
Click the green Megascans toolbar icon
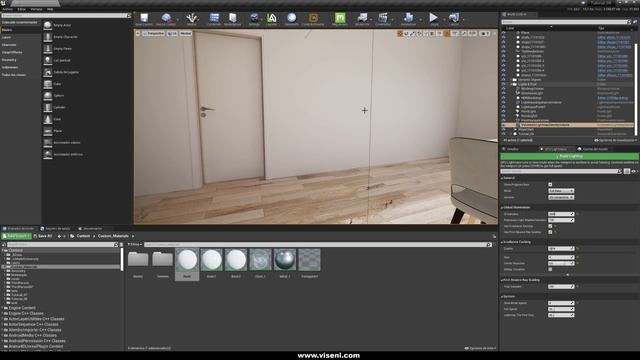(340, 18)
